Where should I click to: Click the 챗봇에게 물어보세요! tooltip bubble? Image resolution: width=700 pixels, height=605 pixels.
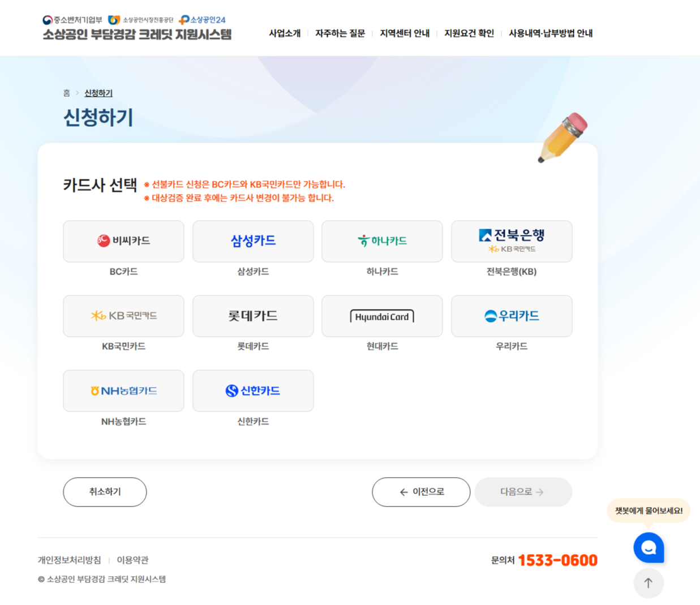coord(649,510)
